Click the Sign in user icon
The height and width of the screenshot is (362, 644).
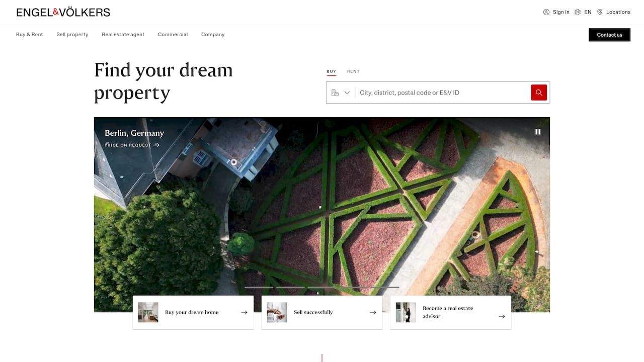546,12
